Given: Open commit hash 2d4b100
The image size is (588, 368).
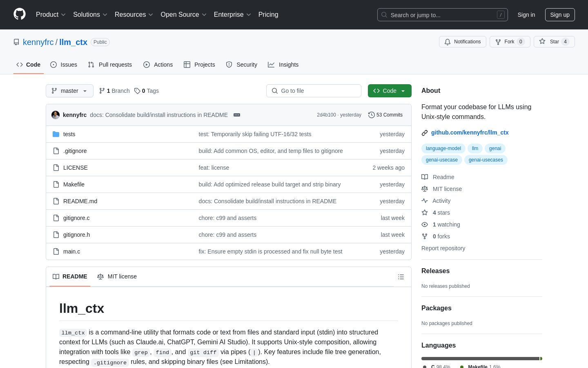Looking at the screenshot, I should click(x=326, y=115).
